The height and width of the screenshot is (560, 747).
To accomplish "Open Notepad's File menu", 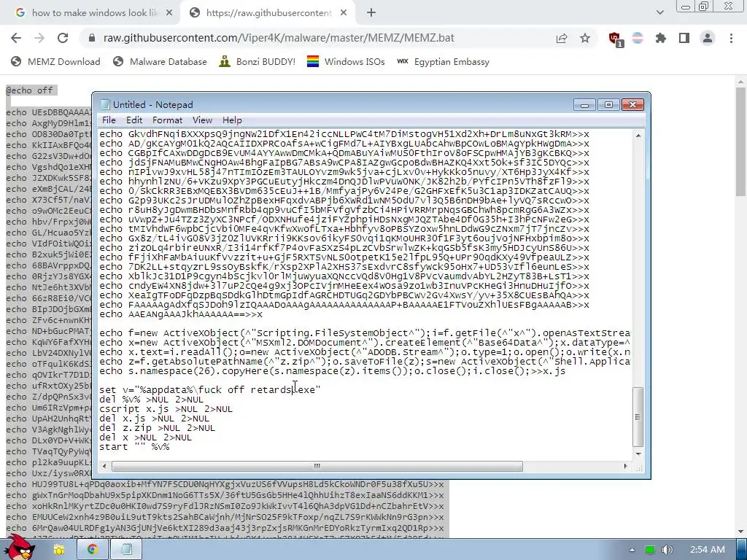I will (109, 120).
